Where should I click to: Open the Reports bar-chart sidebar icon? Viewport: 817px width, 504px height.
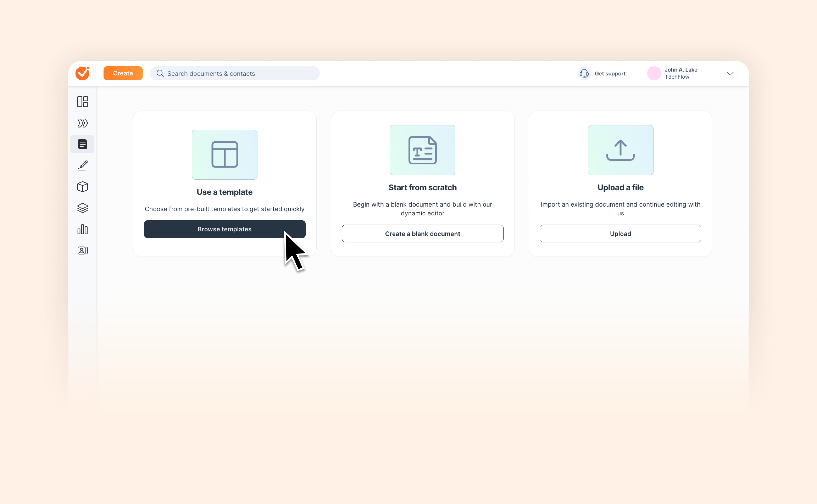pos(82,229)
